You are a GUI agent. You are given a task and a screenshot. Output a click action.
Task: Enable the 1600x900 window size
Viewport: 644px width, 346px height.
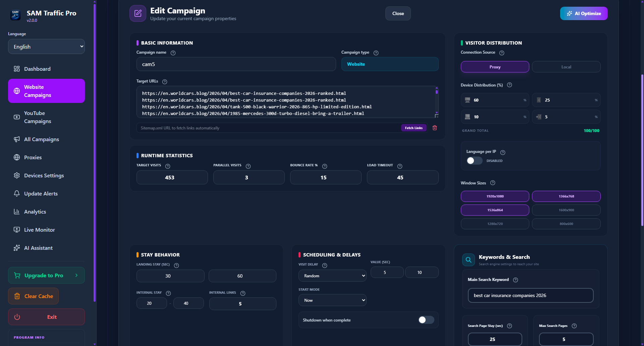566,210
